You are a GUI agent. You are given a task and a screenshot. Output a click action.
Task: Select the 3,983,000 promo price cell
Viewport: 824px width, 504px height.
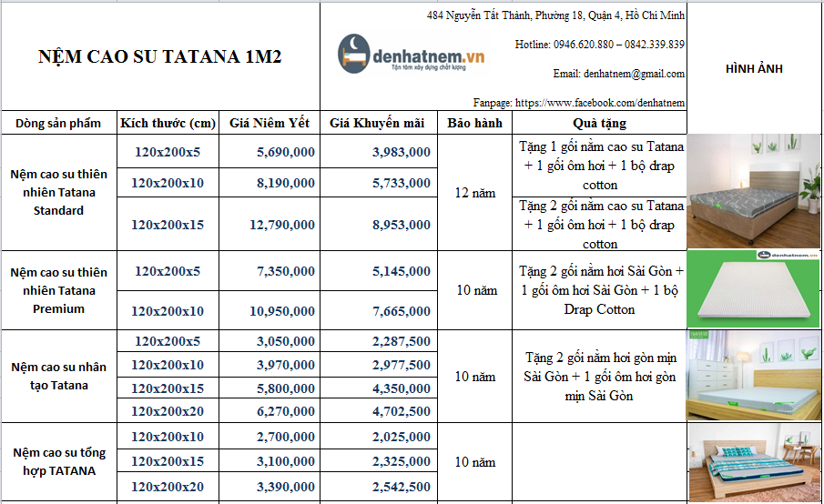[x=379, y=152]
